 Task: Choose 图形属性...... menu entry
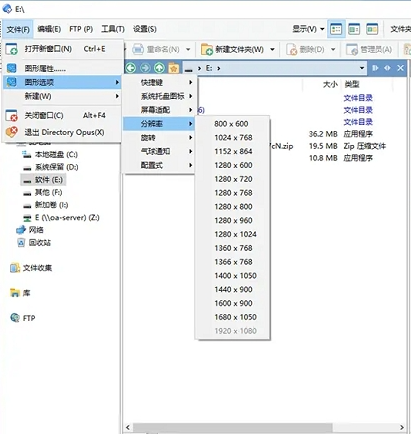(63, 68)
